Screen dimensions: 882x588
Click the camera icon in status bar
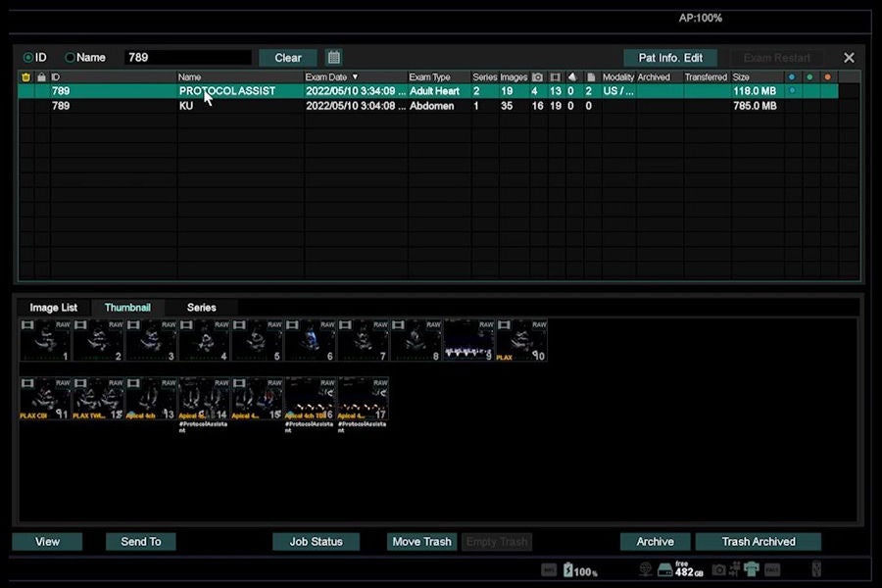pyautogui.click(x=719, y=570)
